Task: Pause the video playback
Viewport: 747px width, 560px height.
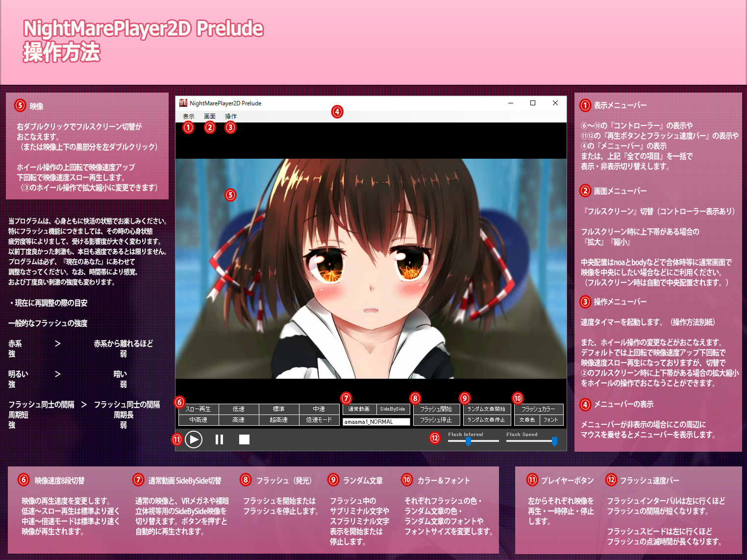Action: tap(219, 439)
